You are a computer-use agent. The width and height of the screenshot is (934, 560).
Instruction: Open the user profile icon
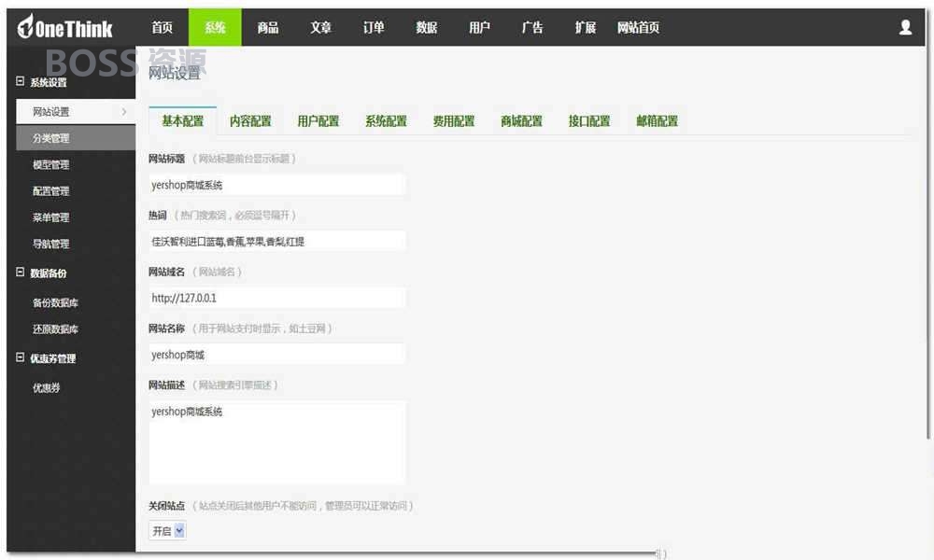pyautogui.click(x=905, y=27)
